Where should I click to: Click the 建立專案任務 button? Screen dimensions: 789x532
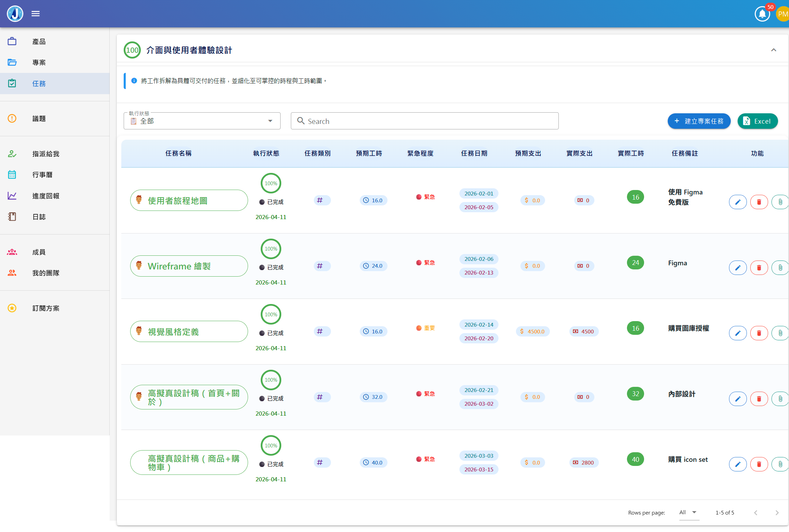(699, 121)
